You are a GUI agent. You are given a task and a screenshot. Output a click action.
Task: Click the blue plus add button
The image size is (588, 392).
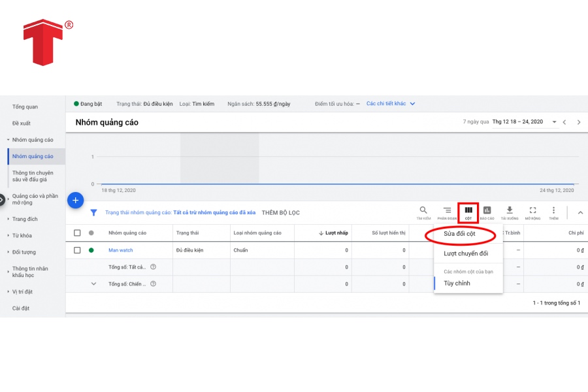(x=75, y=201)
